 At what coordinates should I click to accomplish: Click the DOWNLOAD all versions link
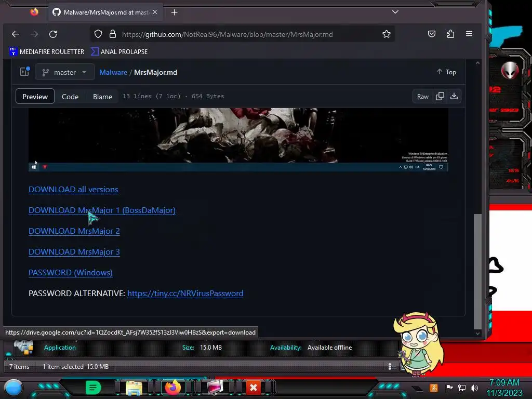click(x=73, y=189)
